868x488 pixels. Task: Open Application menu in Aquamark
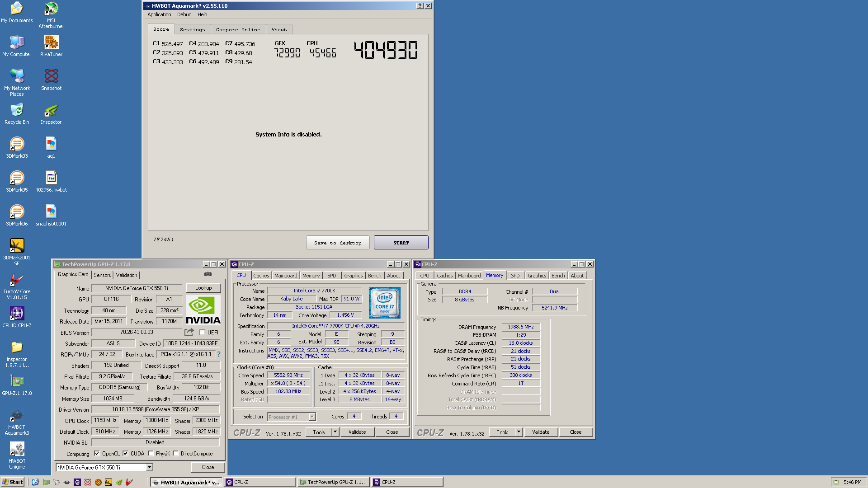[x=159, y=14]
